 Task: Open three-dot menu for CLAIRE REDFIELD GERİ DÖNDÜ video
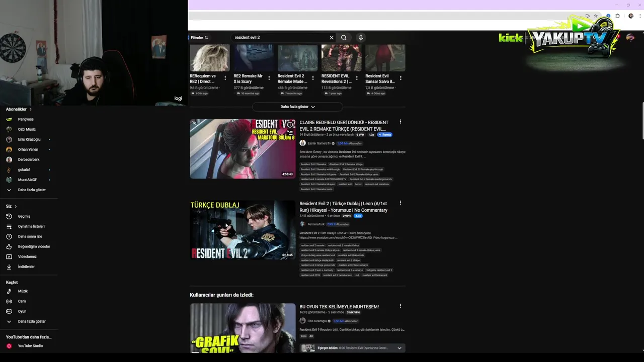click(x=400, y=122)
